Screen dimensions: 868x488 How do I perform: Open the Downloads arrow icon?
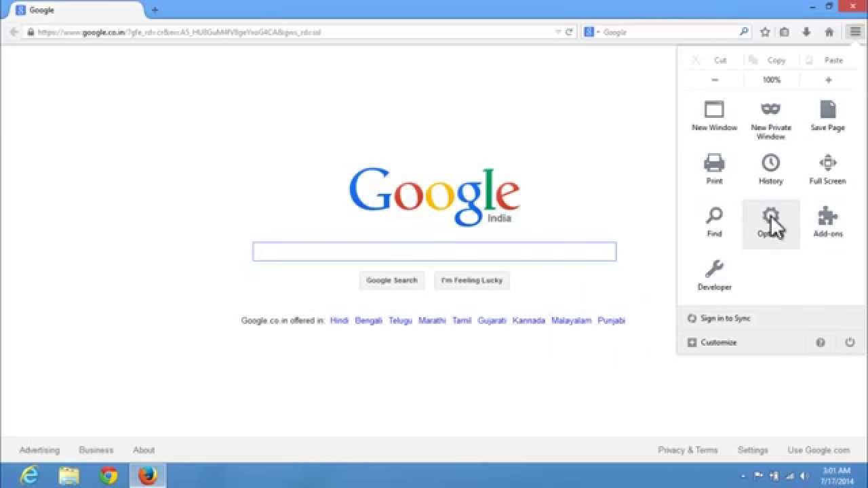click(x=806, y=32)
